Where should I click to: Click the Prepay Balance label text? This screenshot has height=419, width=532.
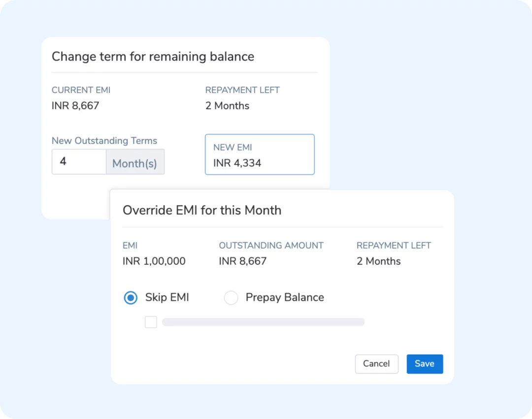click(x=285, y=297)
